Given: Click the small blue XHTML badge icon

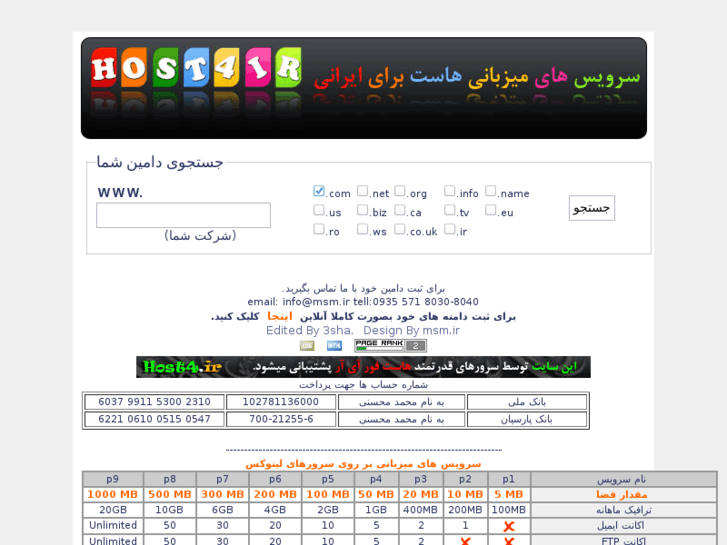Looking at the screenshot, I should tap(334, 346).
